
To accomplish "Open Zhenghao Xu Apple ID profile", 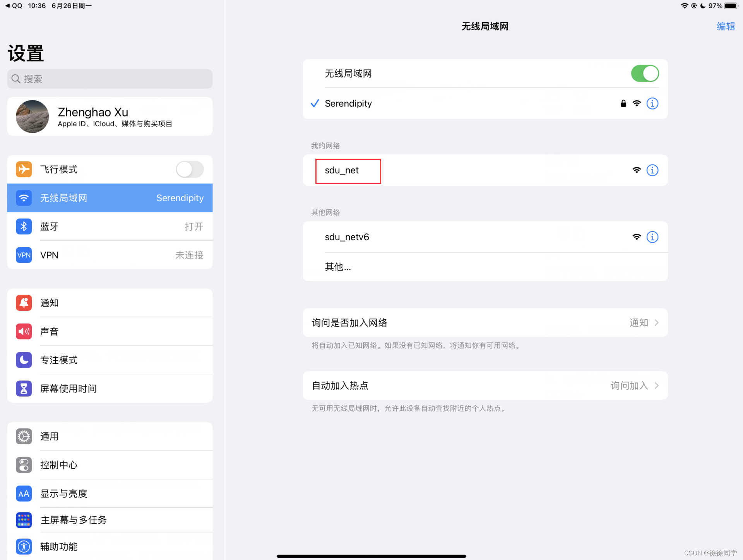I will click(110, 117).
